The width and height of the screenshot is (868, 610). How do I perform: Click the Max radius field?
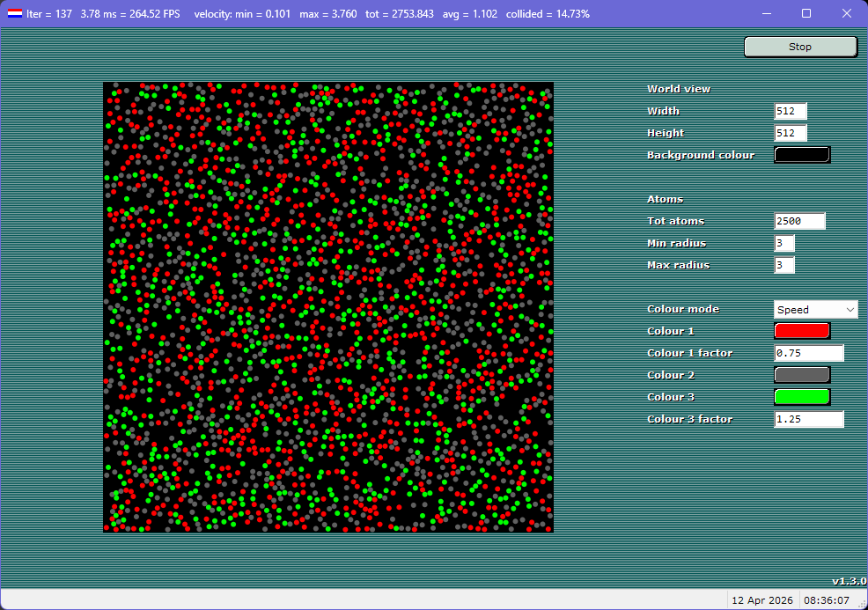coord(783,265)
